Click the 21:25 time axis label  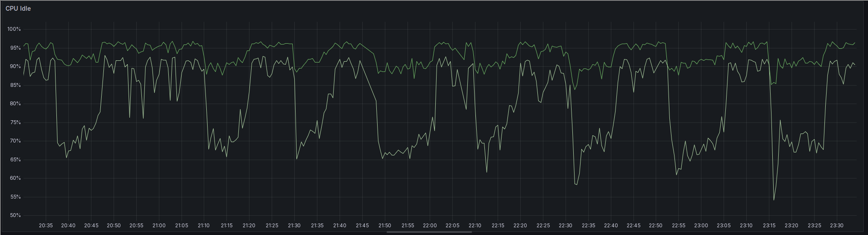[272, 226]
